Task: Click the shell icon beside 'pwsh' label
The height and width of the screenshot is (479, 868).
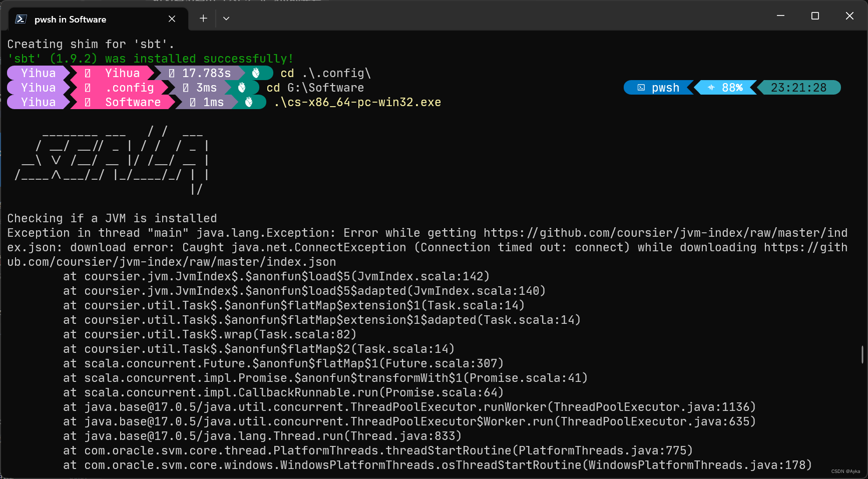Action: [641, 88]
